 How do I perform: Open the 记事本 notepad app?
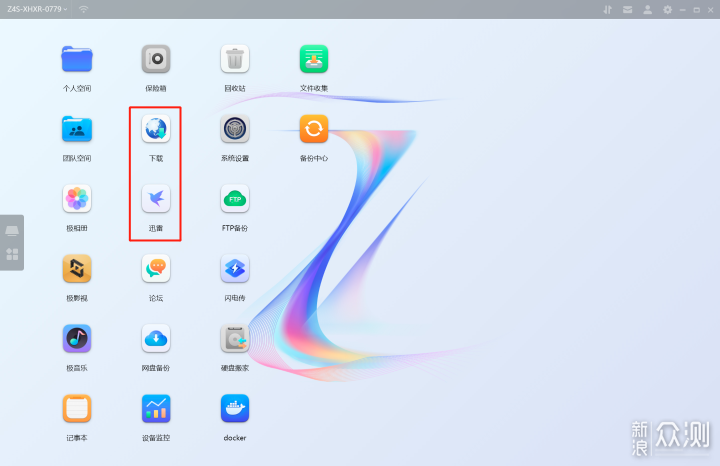pos(77,408)
